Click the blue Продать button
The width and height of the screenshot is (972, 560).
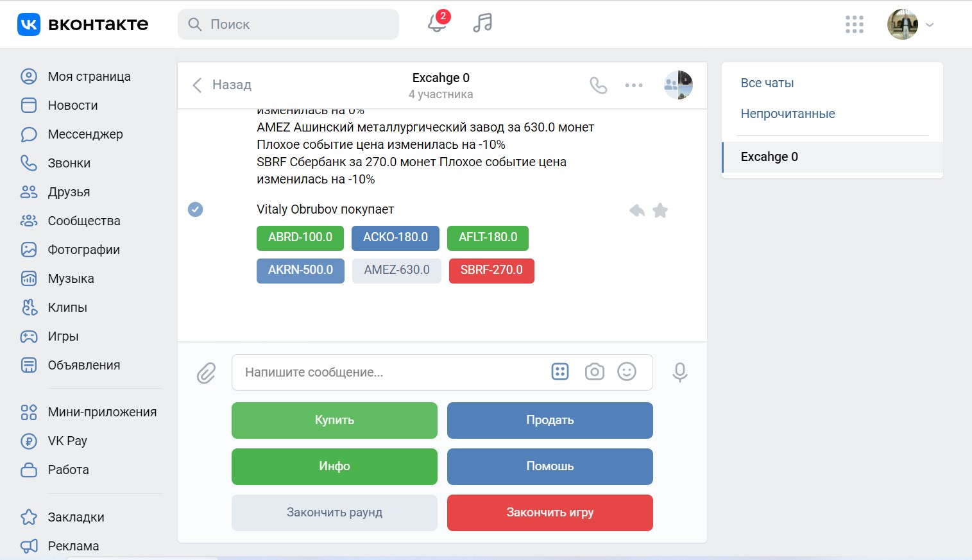point(550,420)
